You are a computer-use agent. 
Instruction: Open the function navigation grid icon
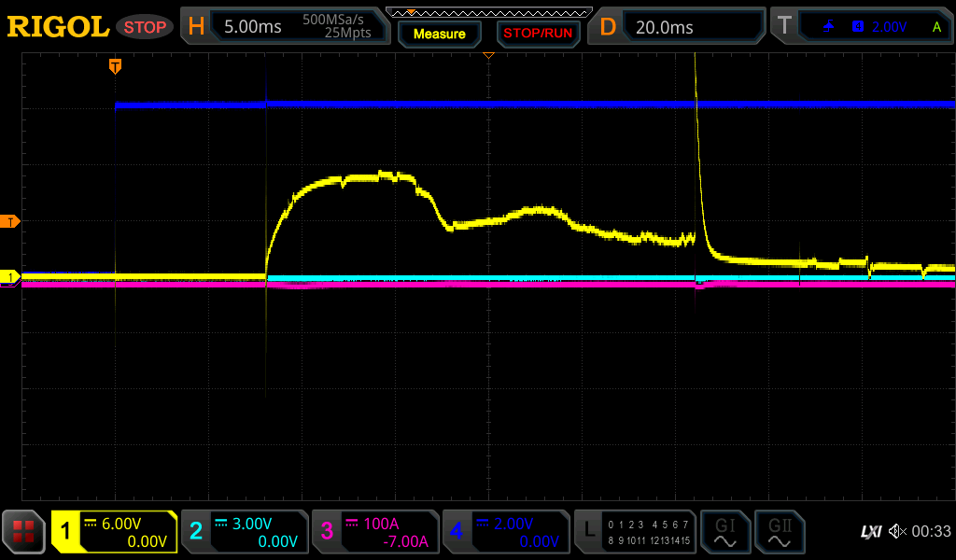24,532
